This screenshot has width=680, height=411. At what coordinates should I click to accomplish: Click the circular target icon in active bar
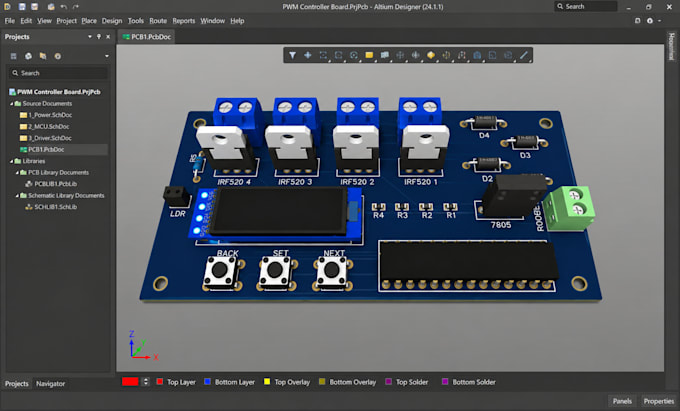pos(354,55)
